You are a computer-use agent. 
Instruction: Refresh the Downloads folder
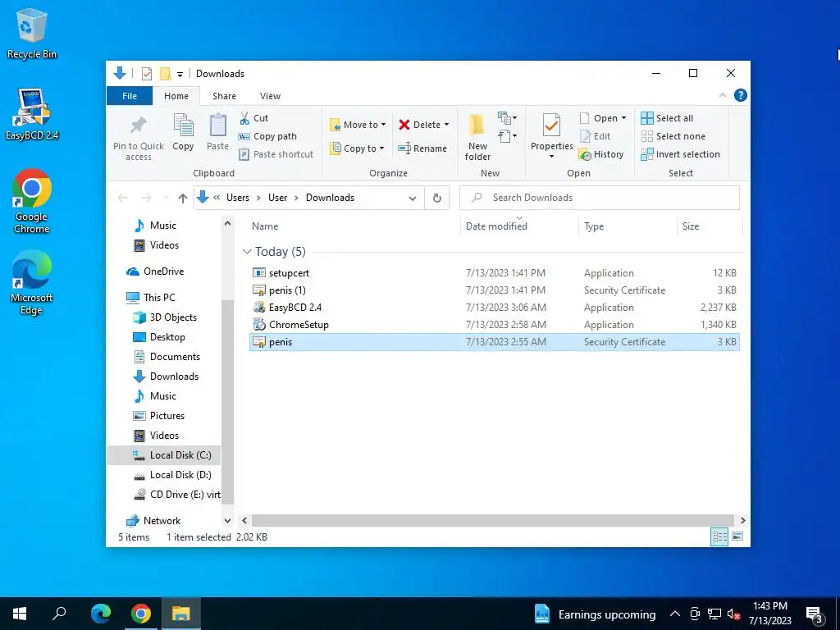(437, 199)
